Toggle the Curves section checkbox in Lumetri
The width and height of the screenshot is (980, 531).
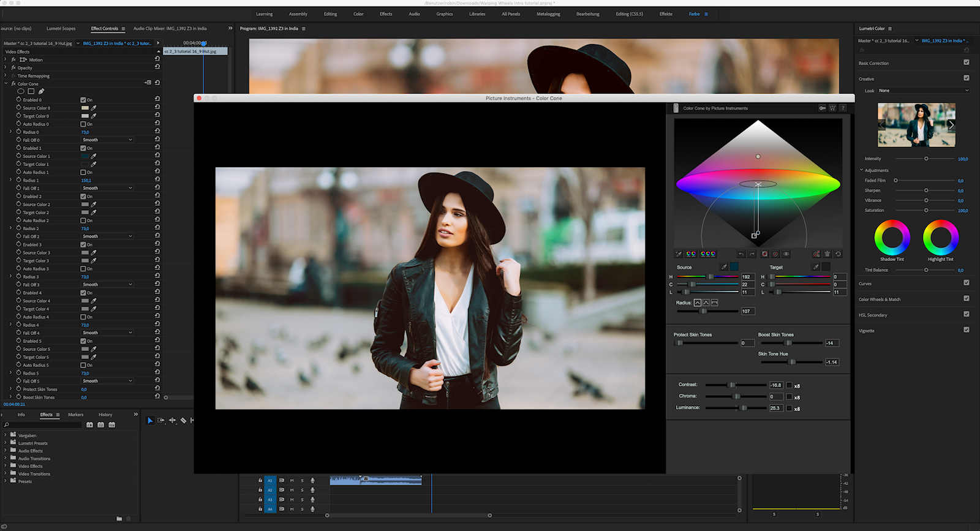click(967, 283)
